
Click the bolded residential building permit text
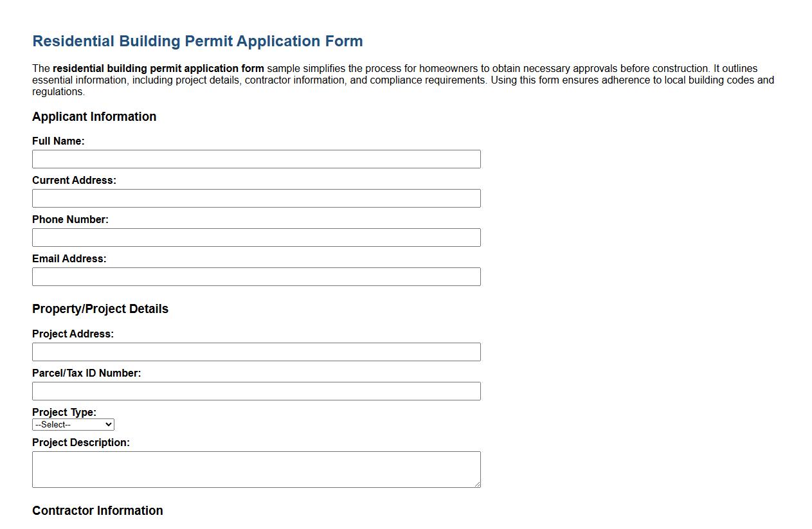(x=159, y=68)
